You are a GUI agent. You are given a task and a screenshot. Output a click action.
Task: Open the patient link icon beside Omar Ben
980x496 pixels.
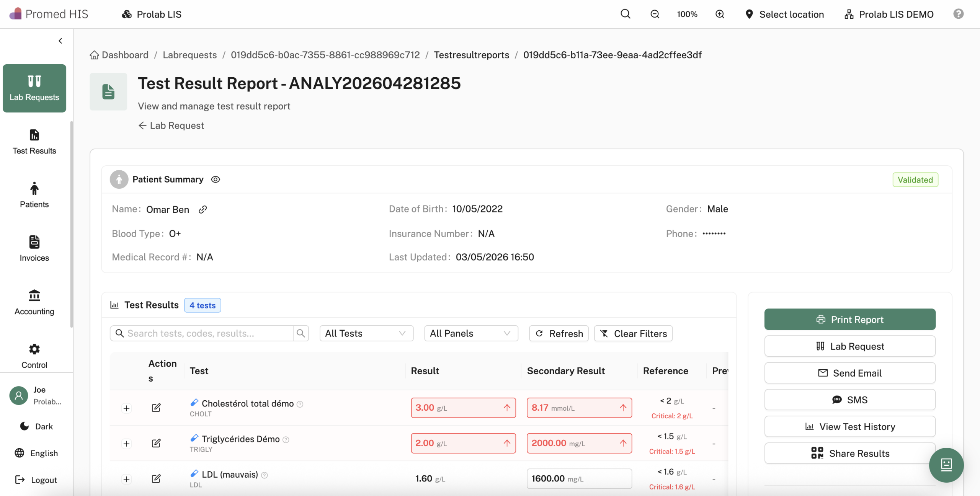203,209
